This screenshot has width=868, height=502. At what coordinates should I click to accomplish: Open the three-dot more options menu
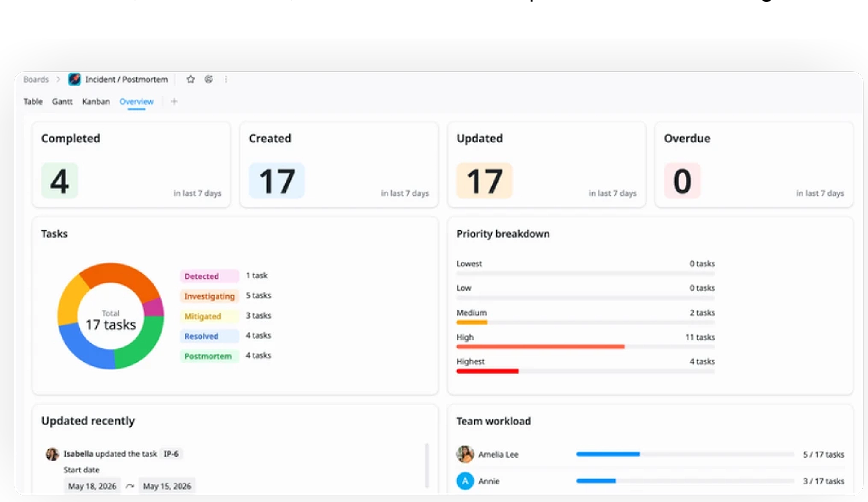pyautogui.click(x=226, y=79)
